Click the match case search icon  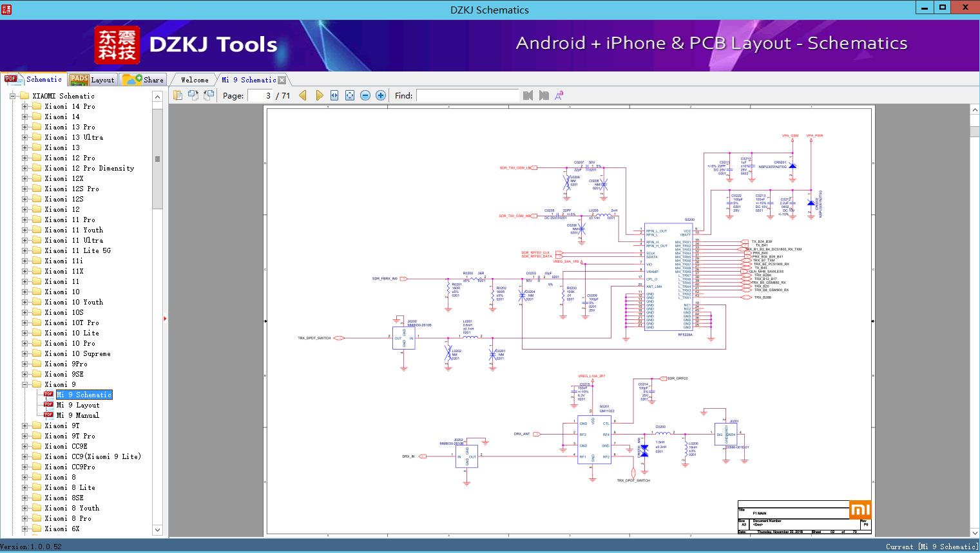click(x=559, y=95)
